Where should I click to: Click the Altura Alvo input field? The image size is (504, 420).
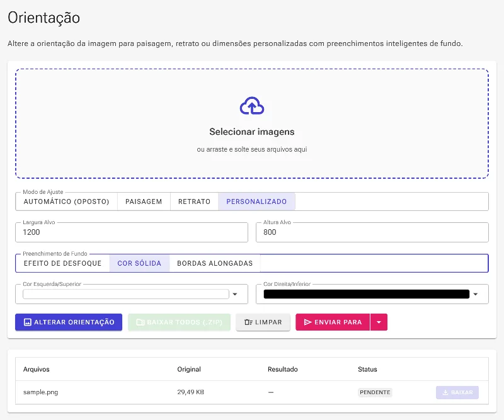372,232
